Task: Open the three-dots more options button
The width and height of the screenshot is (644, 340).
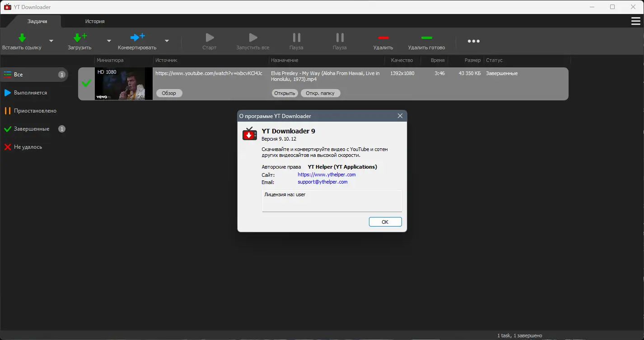Action: click(474, 41)
